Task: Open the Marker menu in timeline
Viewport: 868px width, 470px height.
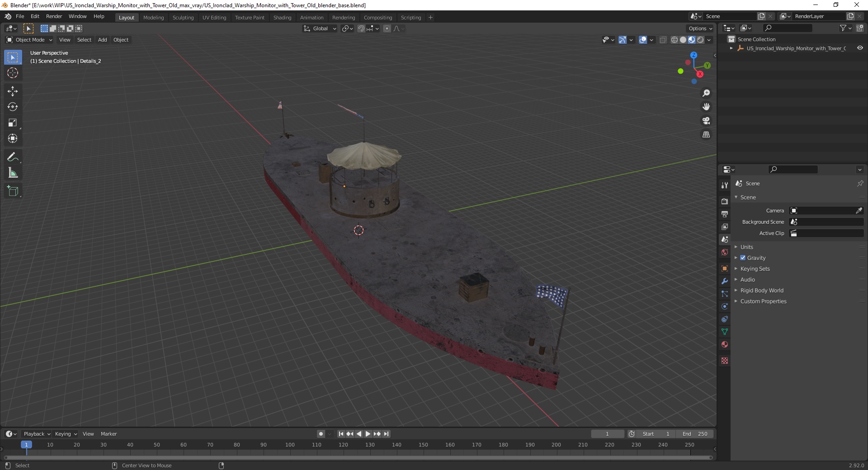Action: click(108, 434)
